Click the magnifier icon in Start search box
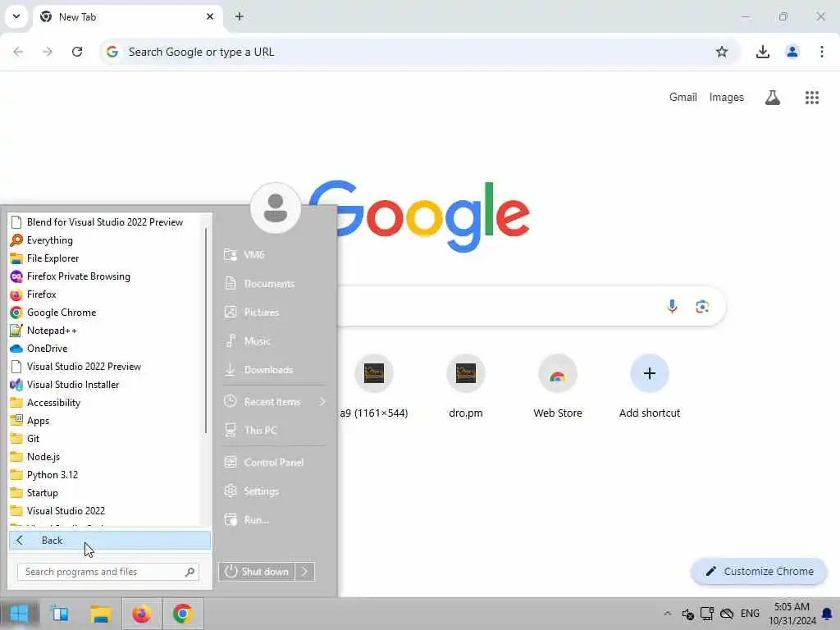Image resolution: width=840 pixels, height=630 pixels. click(189, 572)
